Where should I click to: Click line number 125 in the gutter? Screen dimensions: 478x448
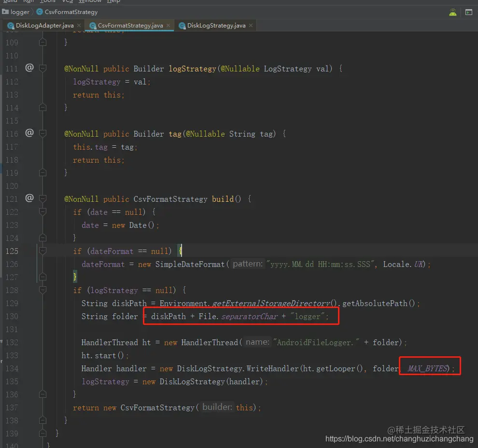pyautogui.click(x=12, y=251)
